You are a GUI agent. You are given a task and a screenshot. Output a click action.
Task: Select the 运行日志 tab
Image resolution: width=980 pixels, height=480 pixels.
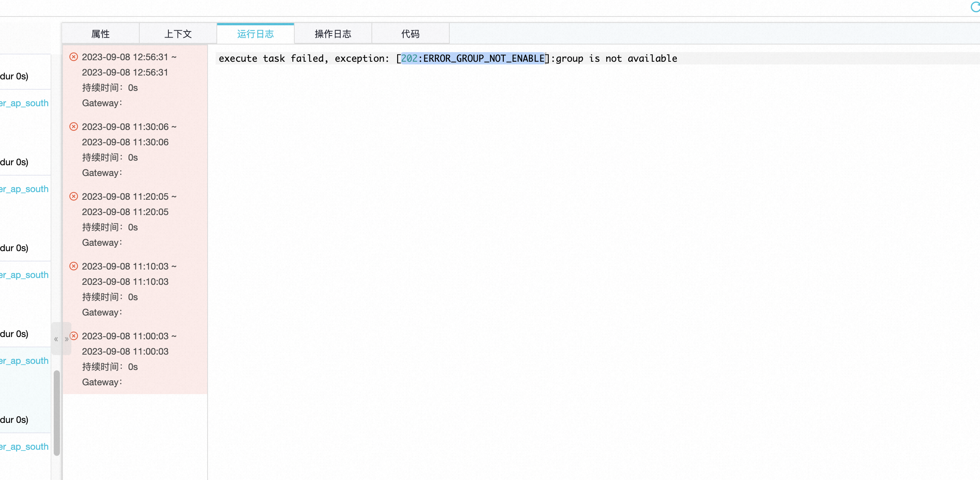click(256, 34)
